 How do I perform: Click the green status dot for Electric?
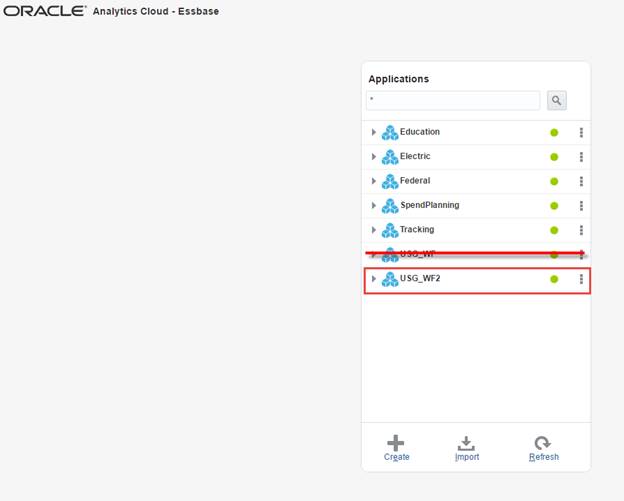pos(554,157)
